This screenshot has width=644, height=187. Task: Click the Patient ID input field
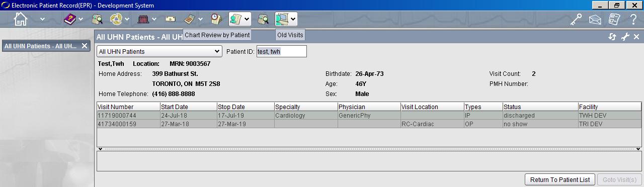click(x=281, y=51)
